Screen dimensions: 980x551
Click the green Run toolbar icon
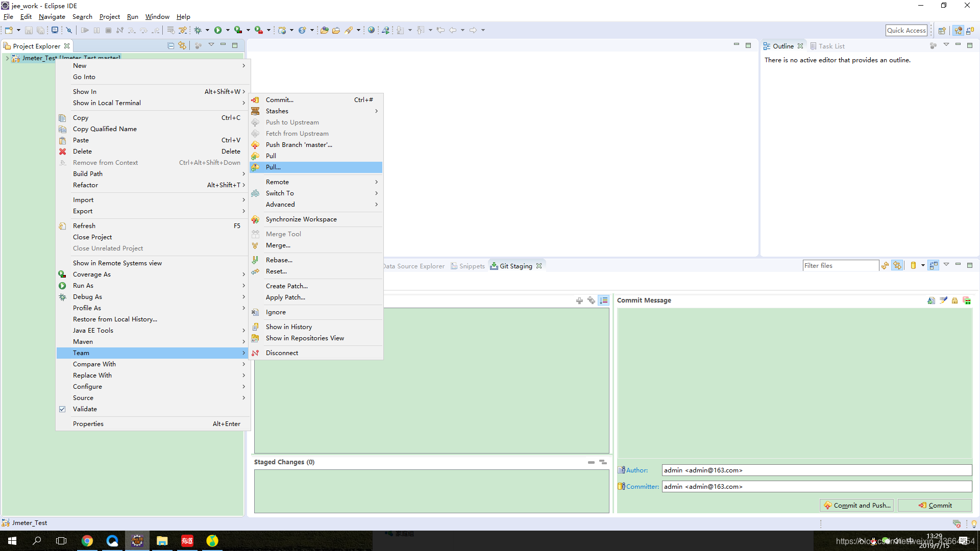coord(218,30)
